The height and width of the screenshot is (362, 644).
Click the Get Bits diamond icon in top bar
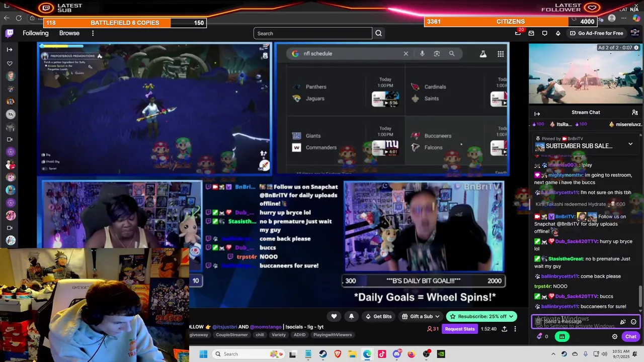pos(558,33)
